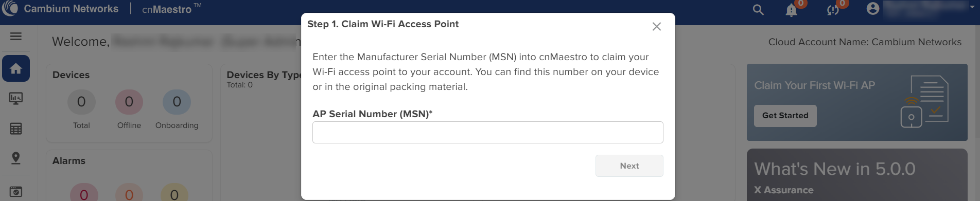Open the Monitor dashboard sidebar icon
980x201 pixels.
(x=16, y=98)
